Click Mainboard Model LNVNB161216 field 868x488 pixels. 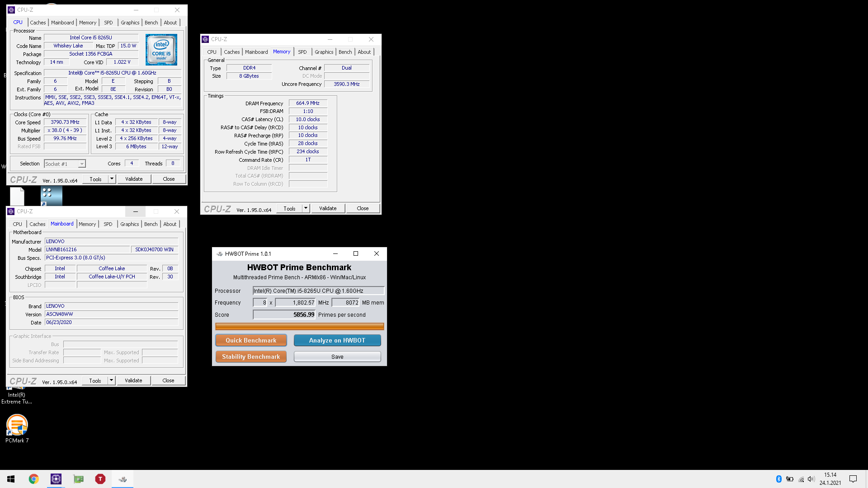[87, 249]
